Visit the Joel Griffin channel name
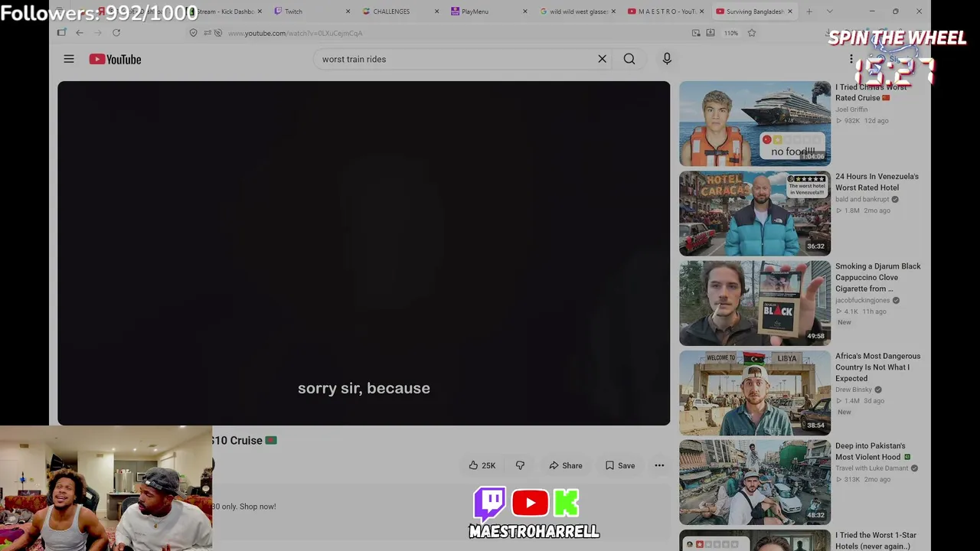The image size is (980, 551). [x=851, y=109]
